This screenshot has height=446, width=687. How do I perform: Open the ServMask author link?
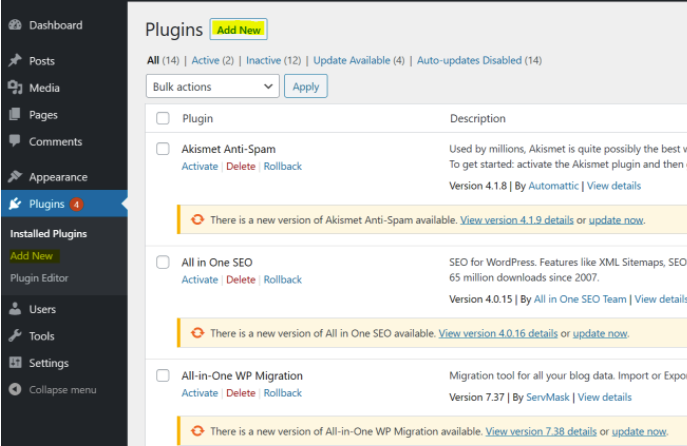(x=548, y=397)
